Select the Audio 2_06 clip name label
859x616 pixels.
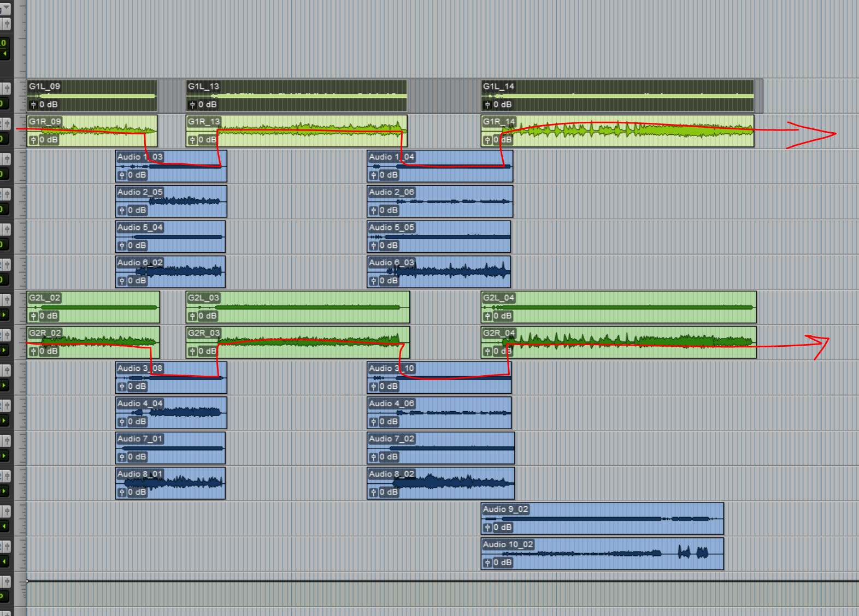[391, 192]
